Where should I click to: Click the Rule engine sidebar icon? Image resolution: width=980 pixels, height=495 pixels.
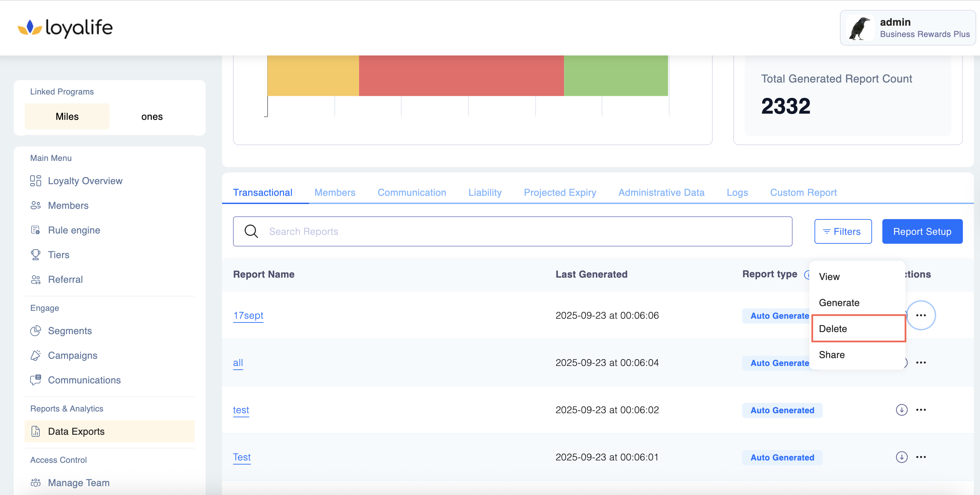[x=35, y=230]
